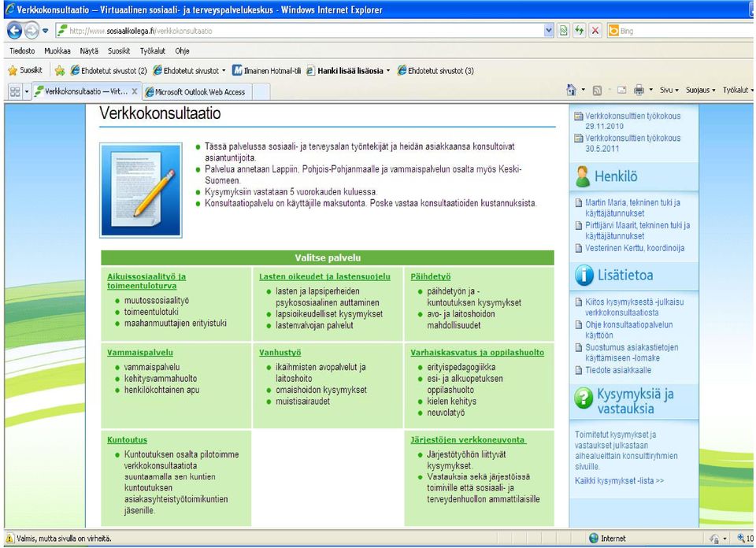Viewport: 756px width, 548px height.
Task: Click the add to favorites bar star icon
Action: [x=60, y=71]
